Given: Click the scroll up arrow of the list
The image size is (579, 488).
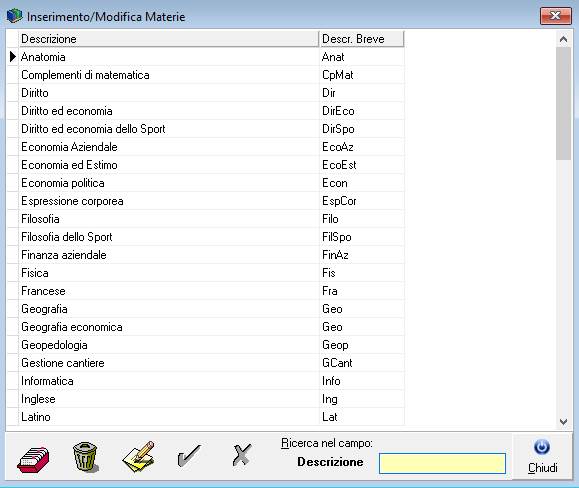Looking at the screenshot, I should click(563, 39).
